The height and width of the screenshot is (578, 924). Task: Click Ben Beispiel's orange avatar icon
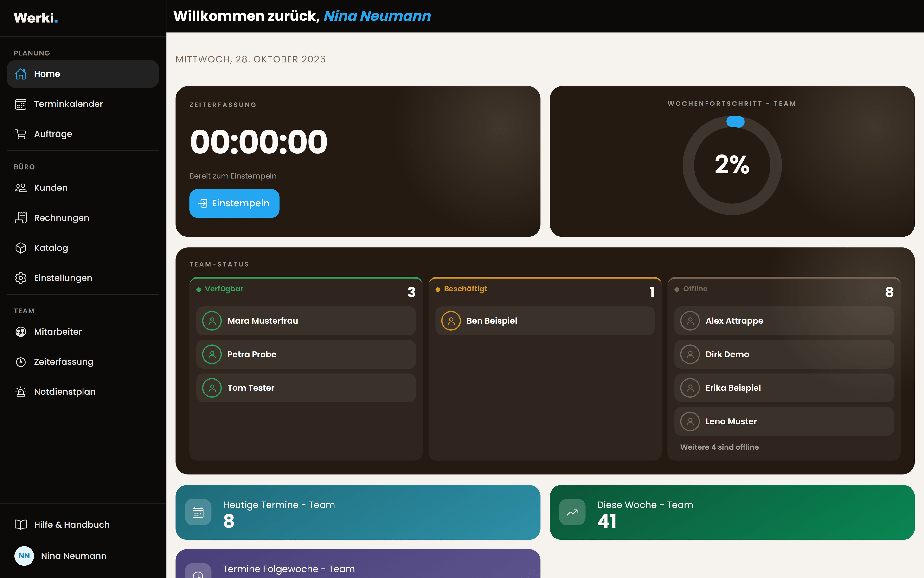pyautogui.click(x=451, y=321)
